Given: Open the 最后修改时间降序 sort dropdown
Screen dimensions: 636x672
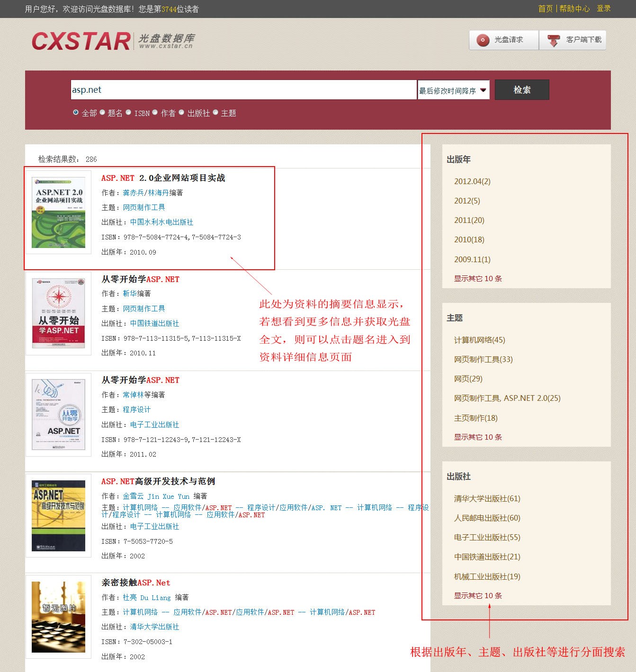Looking at the screenshot, I should [453, 90].
